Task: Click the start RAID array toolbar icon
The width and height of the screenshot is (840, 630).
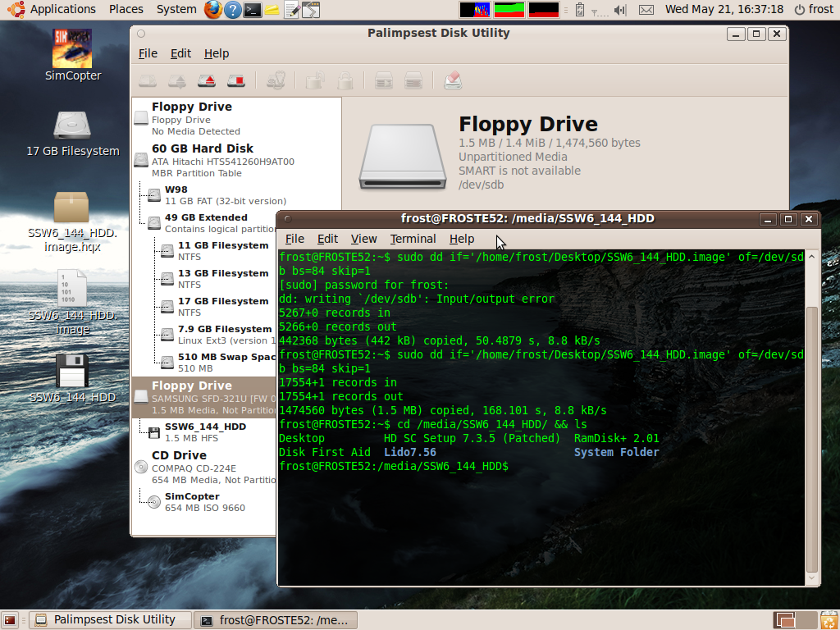Action: point(384,81)
